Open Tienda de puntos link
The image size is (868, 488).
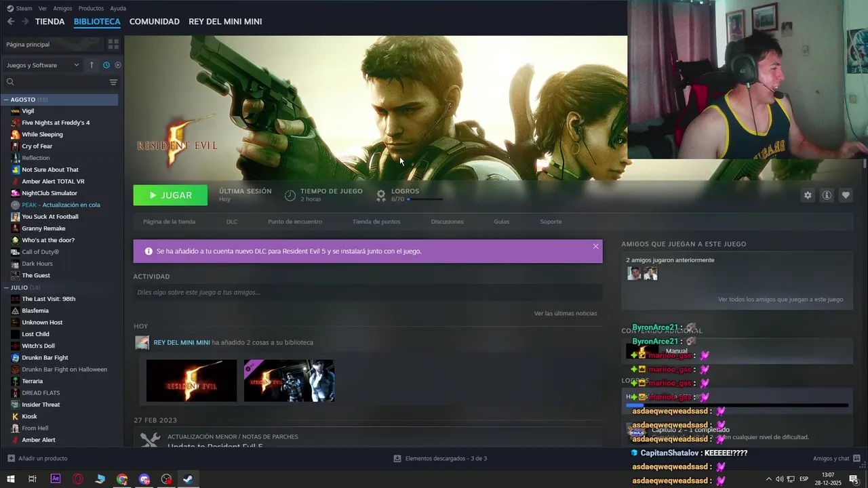click(x=376, y=222)
